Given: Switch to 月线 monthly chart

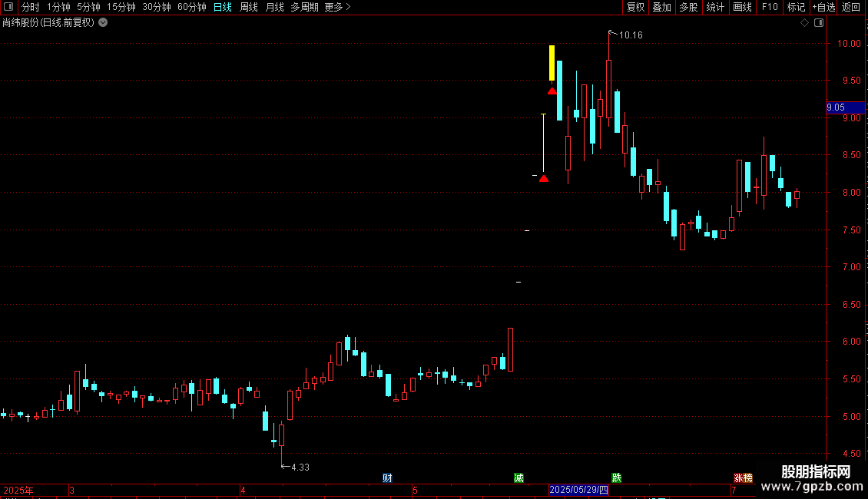Looking at the screenshot, I should tap(274, 7).
